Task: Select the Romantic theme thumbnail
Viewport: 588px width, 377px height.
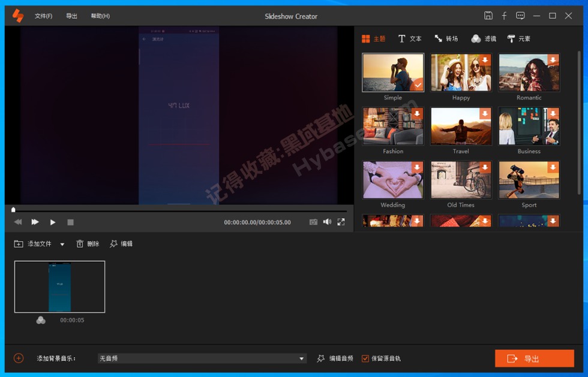Action: click(x=529, y=73)
